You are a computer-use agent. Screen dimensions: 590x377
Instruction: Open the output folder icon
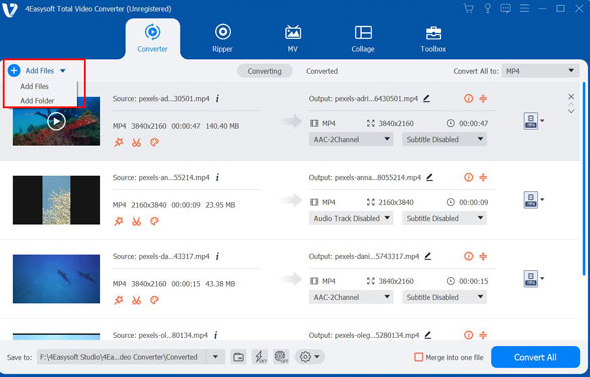[x=238, y=357]
